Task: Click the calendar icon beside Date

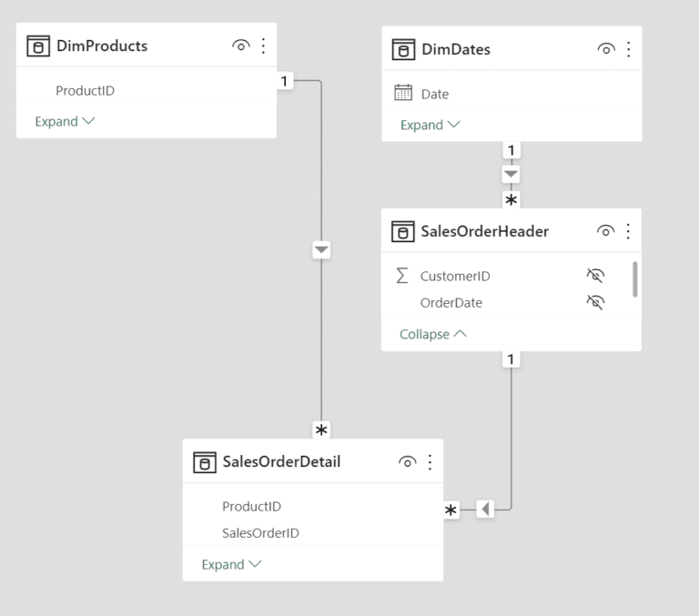Action: (403, 93)
